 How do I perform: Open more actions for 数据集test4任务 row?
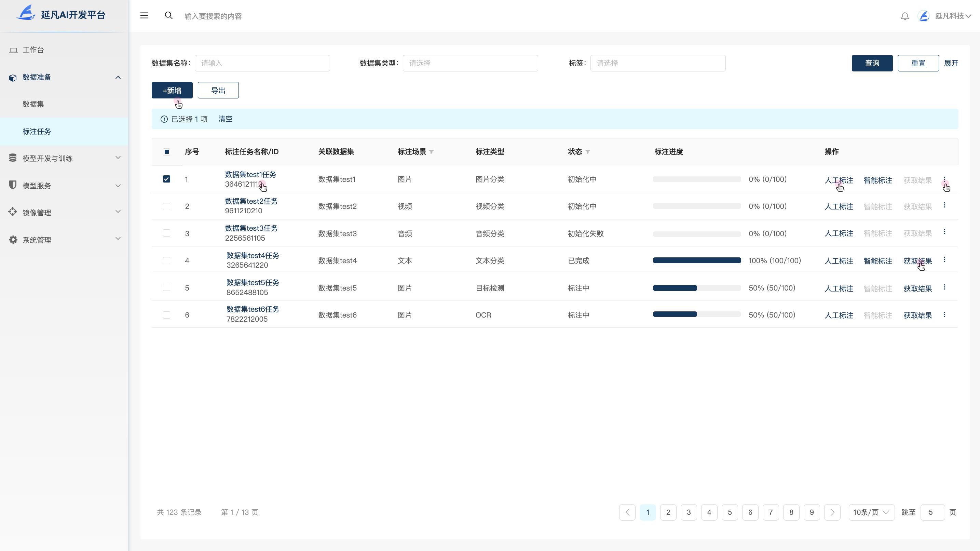click(944, 259)
